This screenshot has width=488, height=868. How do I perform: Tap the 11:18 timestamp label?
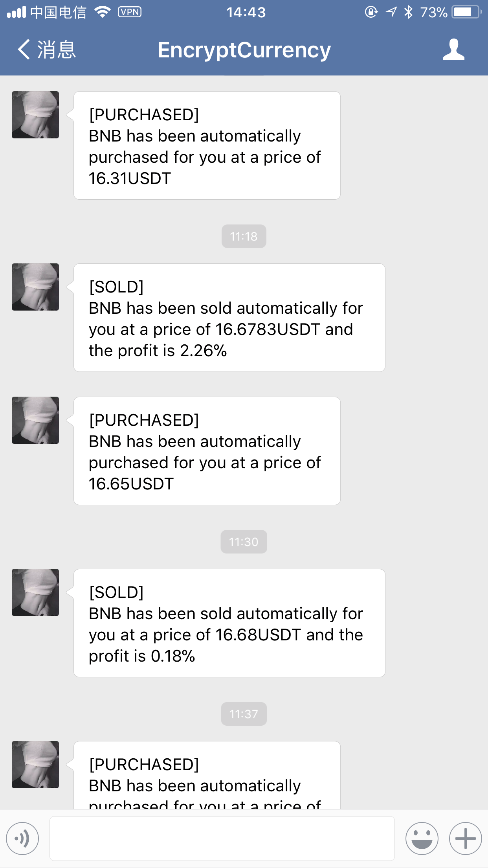(244, 236)
